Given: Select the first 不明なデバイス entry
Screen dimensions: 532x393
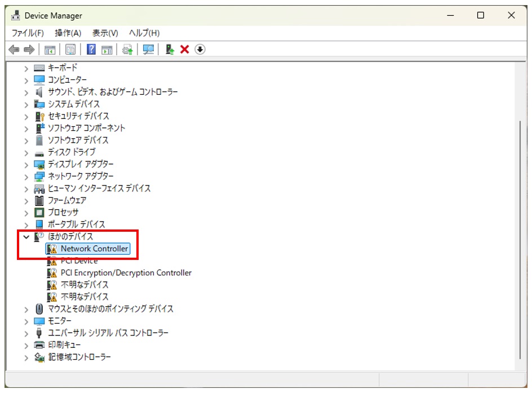Looking at the screenshot, I should [79, 284].
